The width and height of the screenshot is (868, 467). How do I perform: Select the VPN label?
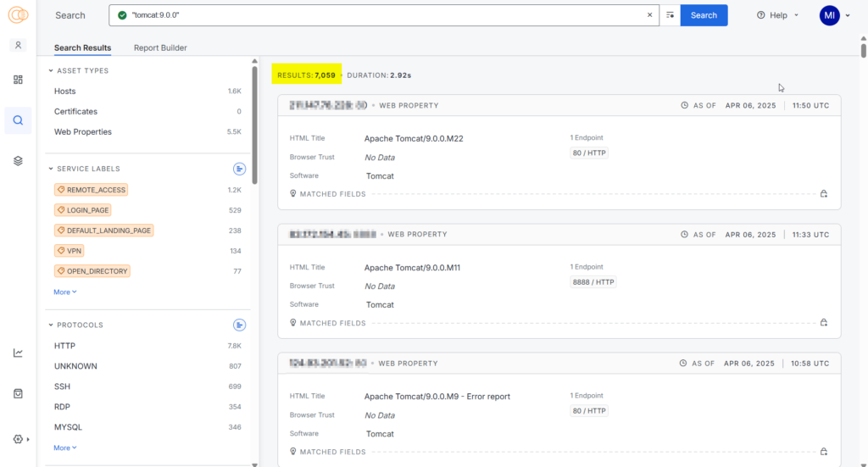coord(70,251)
